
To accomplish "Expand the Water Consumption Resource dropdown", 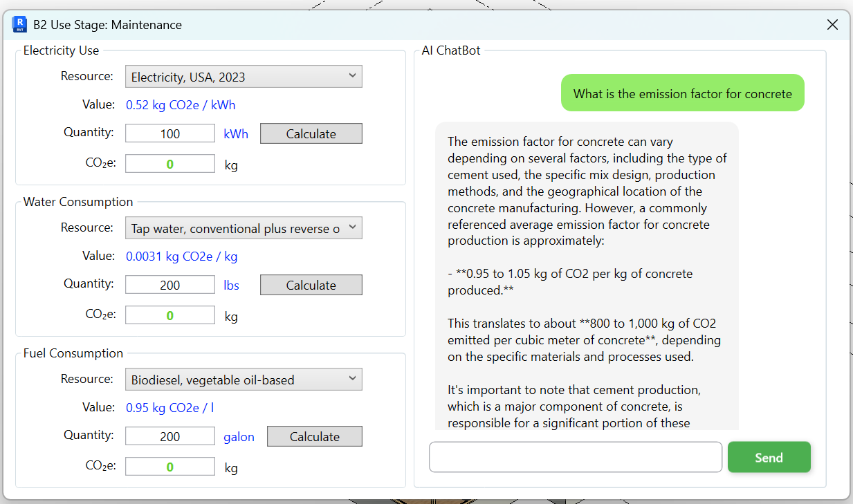I will pos(244,228).
